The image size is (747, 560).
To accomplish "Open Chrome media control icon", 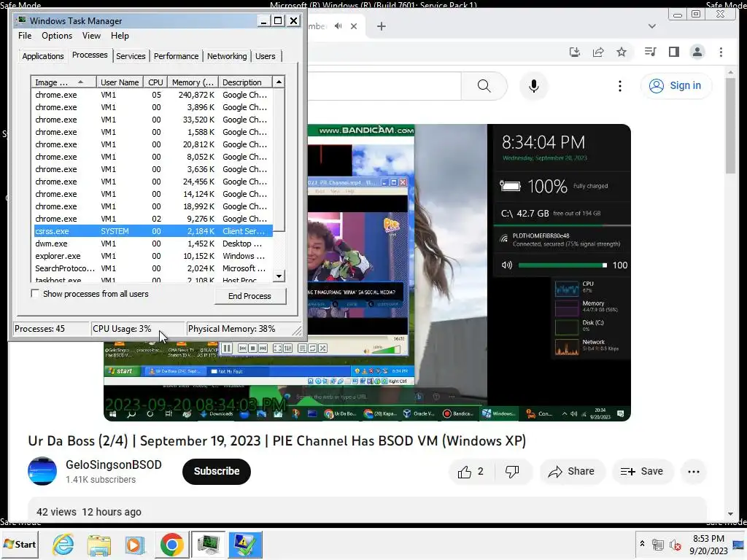I will (650, 52).
